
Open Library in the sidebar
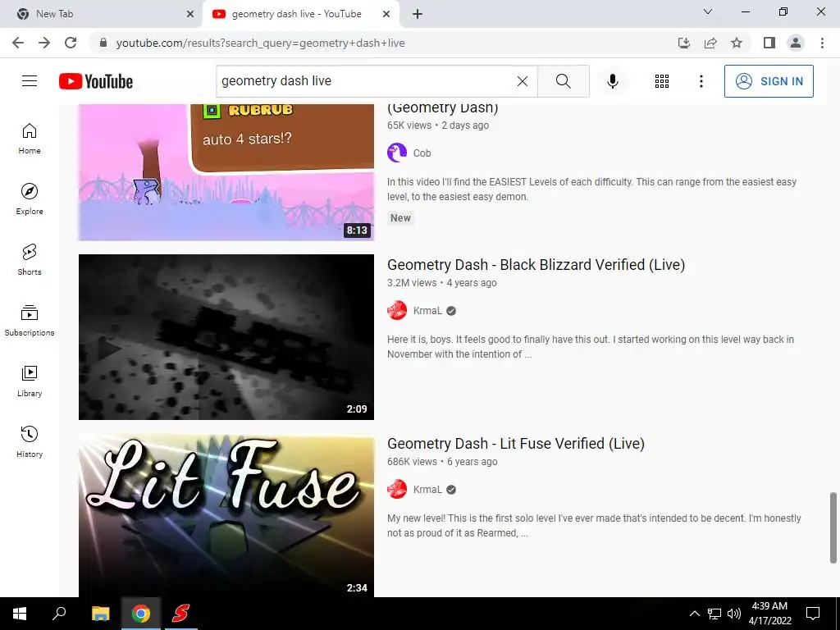click(30, 381)
